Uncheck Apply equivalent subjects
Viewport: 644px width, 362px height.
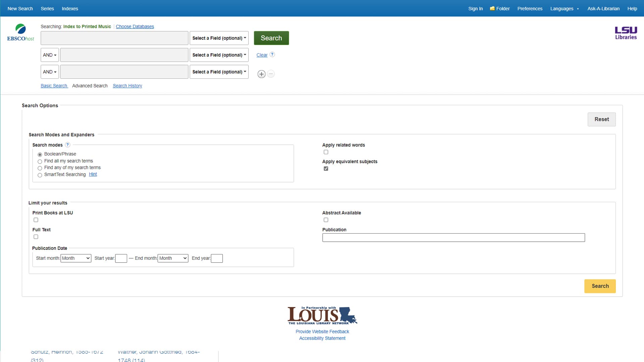pyautogui.click(x=326, y=169)
